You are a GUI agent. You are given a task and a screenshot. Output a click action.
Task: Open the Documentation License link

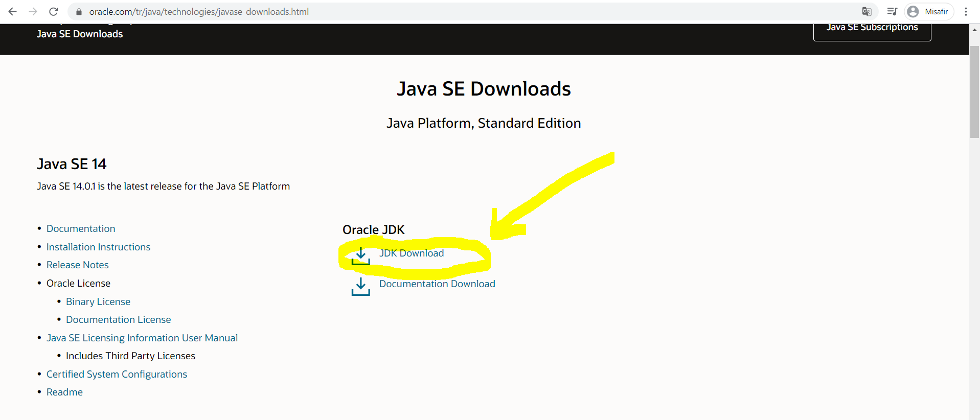[x=119, y=319]
